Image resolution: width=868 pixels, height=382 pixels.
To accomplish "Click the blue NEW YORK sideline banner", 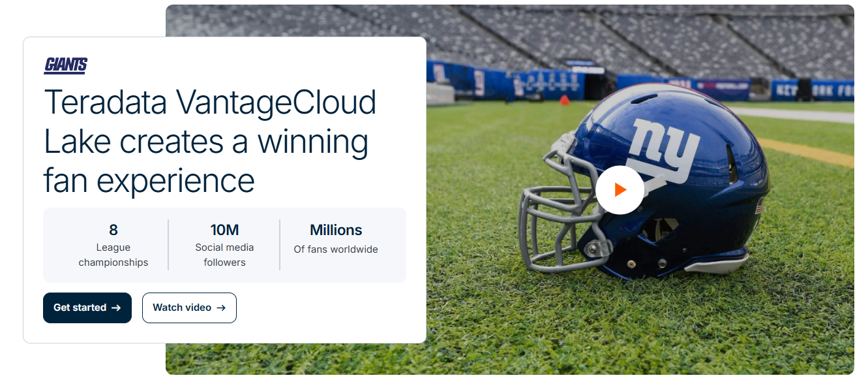I will pos(812,89).
